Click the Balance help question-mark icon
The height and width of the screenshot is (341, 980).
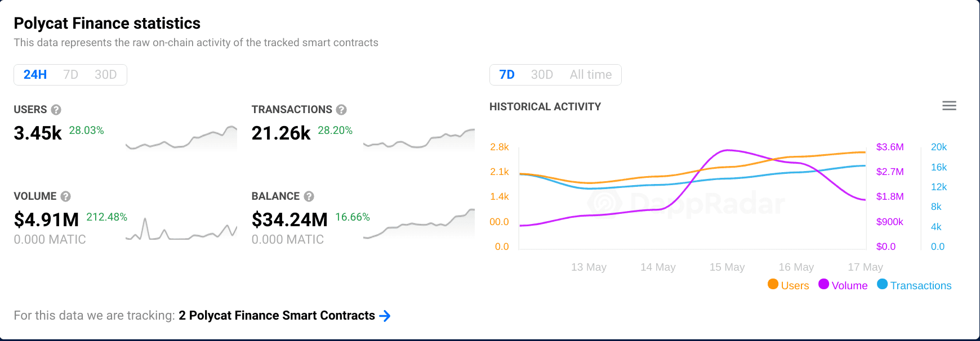pos(309,196)
